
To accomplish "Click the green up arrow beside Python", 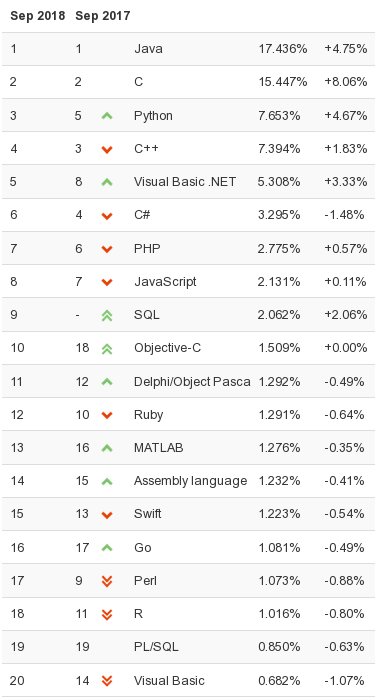I will (x=107, y=116).
